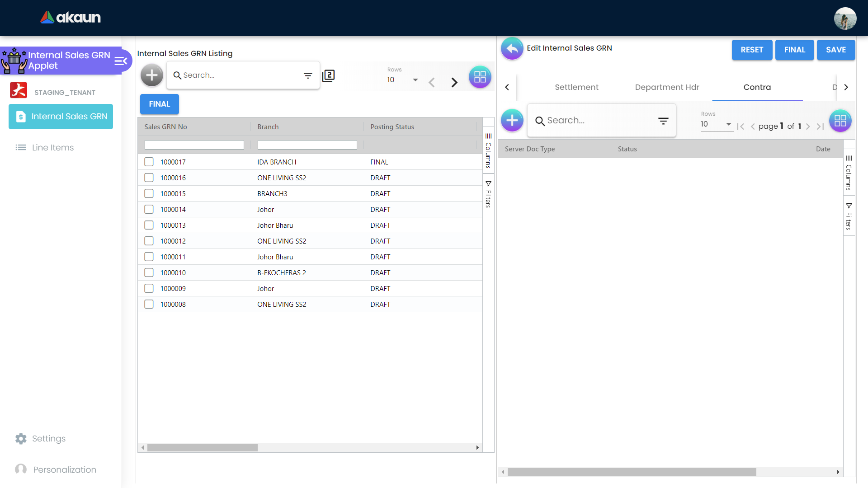This screenshot has width=868, height=488.
Task: Open the grid view icon in listing
Action: pos(480,77)
